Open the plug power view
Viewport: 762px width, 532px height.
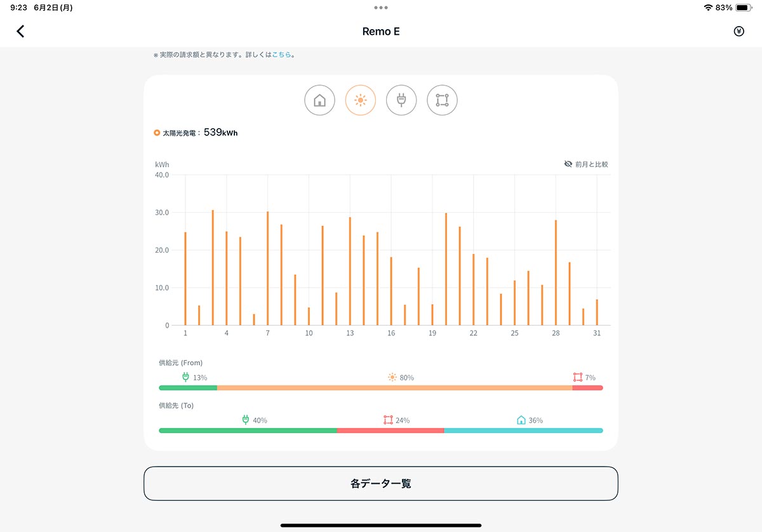pos(401,100)
